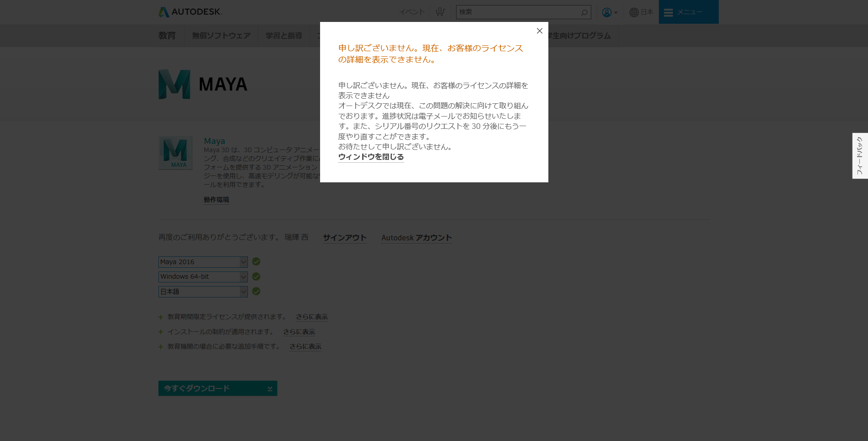Expand the download button arrow options

(x=270, y=388)
